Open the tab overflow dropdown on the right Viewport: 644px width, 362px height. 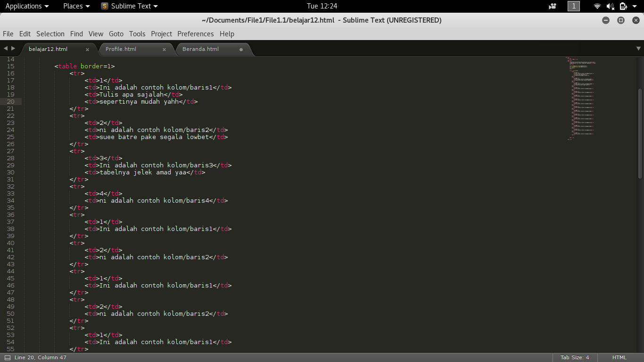[x=638, y=48]
